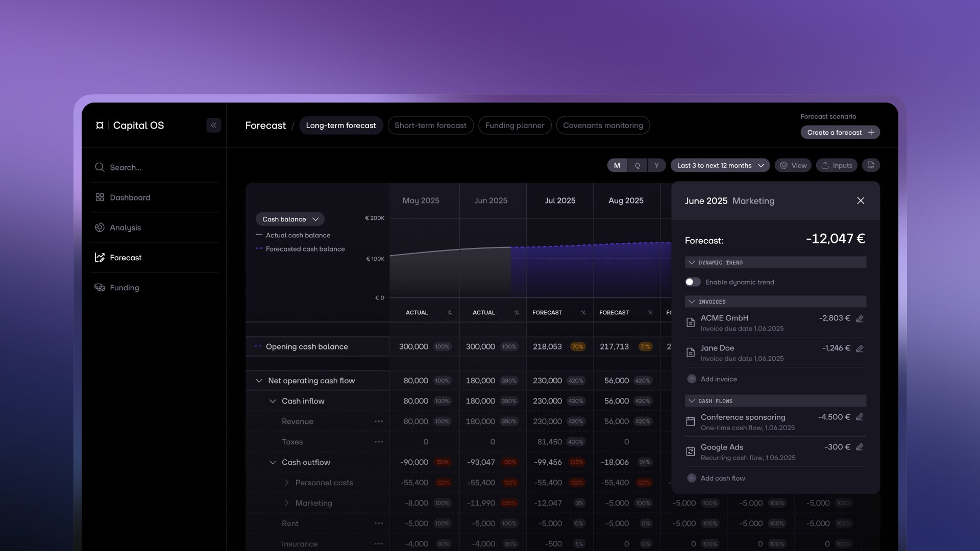Expand the Marketing row
The width and height of the screenshot is (980, 551).
click(286, 503)
